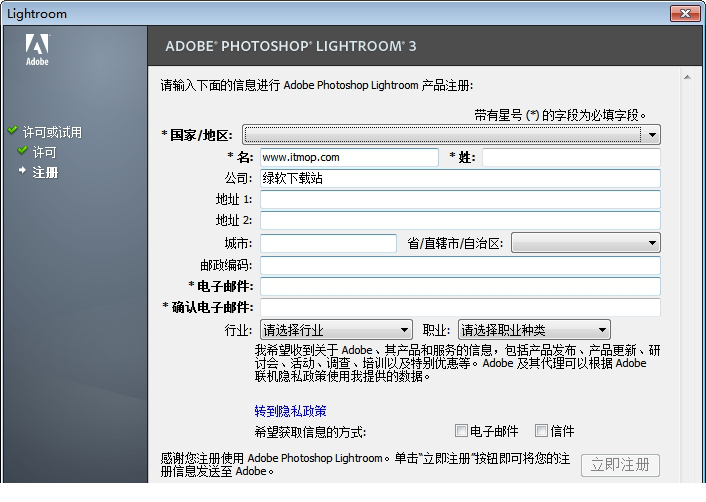The image size is (706, 502).
Task: Click the green checkmark beside 许可
Action: click(x=22, y=150)
